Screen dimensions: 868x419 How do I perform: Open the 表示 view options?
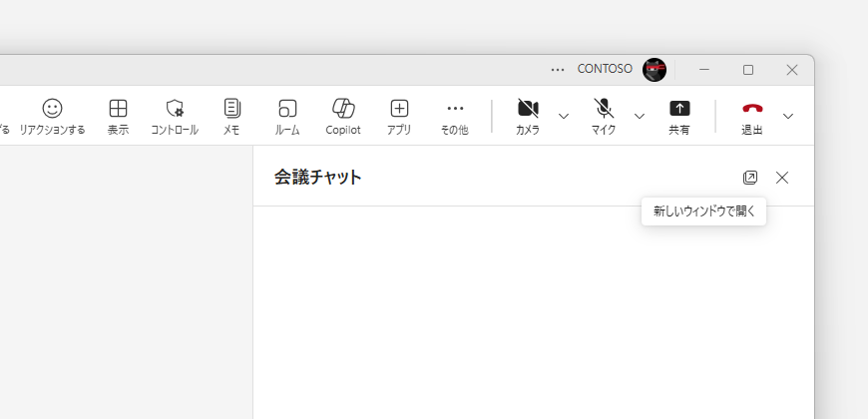[118, 116]
